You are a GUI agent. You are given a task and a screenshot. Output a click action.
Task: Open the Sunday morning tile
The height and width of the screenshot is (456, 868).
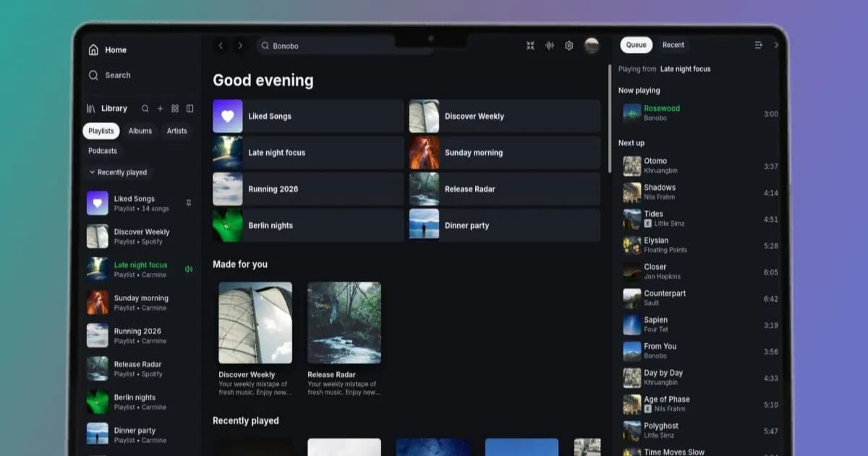505,153
